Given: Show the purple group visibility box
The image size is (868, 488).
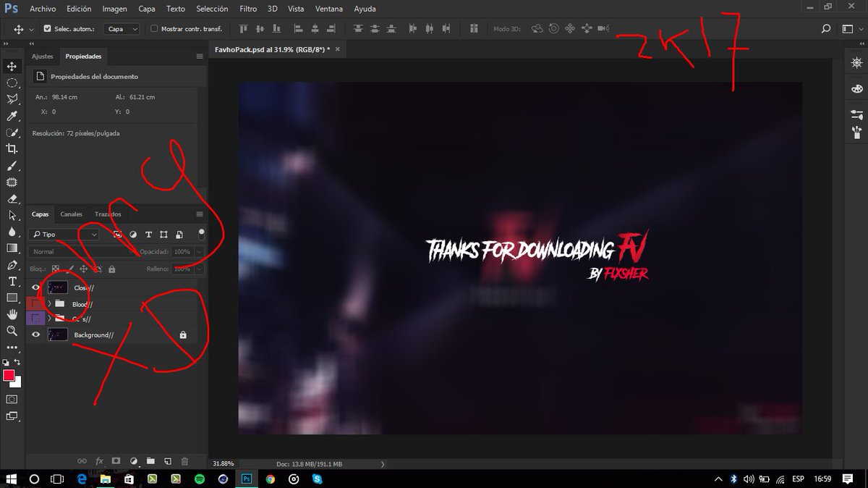Looking at the screenshot, I should pyautogui.click(x=35, y=319).
